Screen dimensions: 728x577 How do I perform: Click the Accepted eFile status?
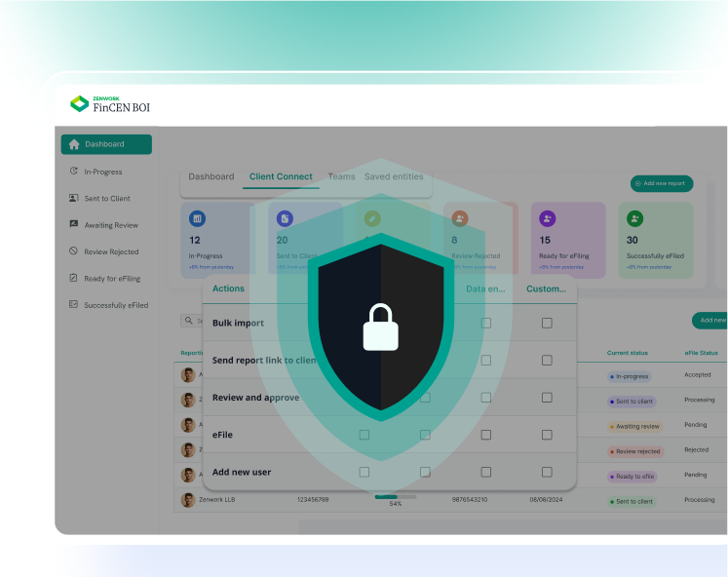698,374
